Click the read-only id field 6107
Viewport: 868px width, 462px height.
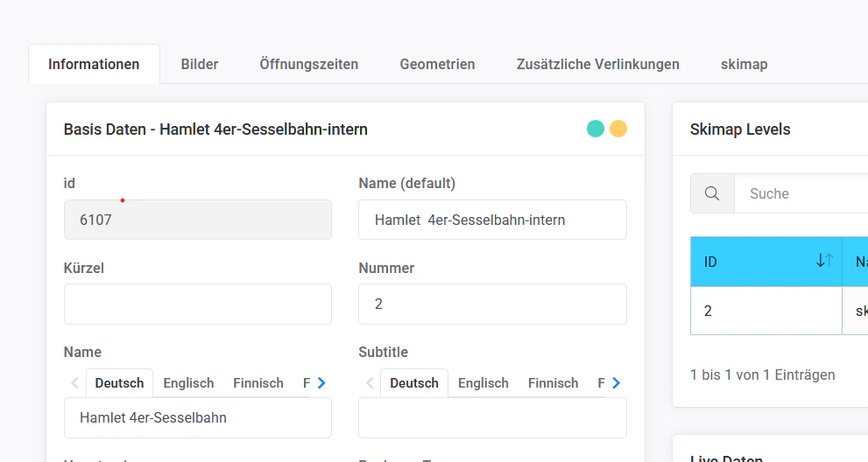coord(198,220)
